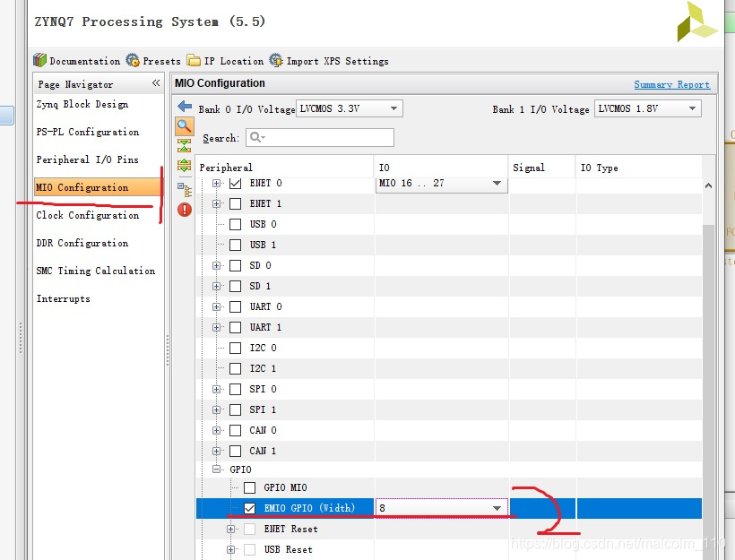Click the tree view grouping icon
735x560 pixels.
[185, 189]
